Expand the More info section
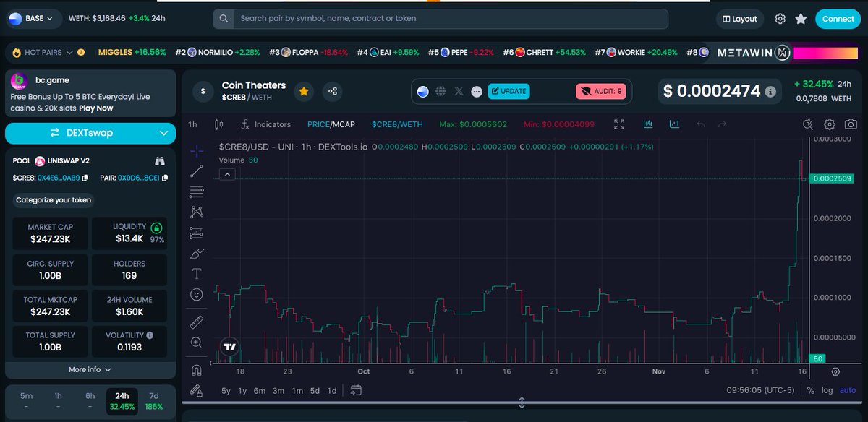This screenshot has width=868, height=422. (x=90, y=369)
